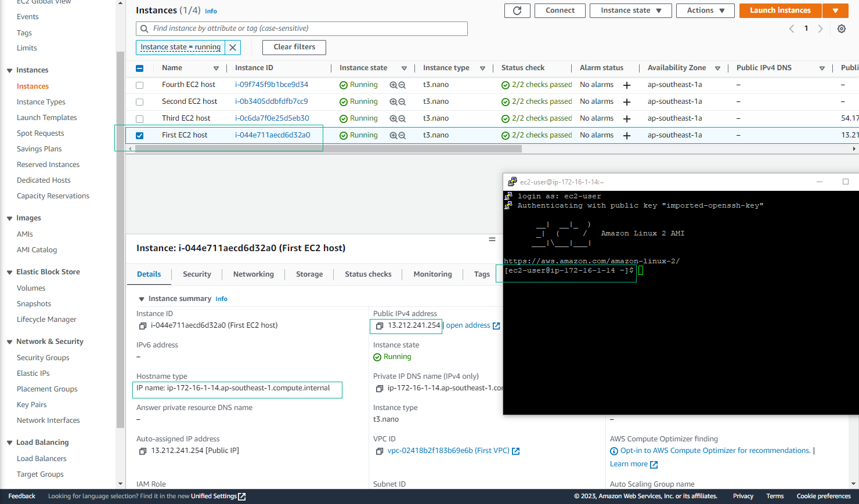Collapse Elastic Block Store sidebar section
The height and width of the screenshot is (504, 859).
pos(9,273)
